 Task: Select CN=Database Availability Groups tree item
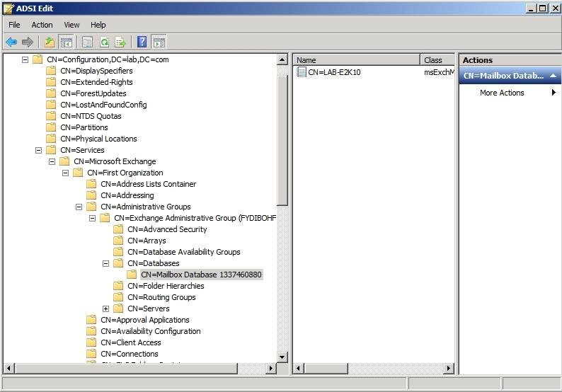point(184,251)
